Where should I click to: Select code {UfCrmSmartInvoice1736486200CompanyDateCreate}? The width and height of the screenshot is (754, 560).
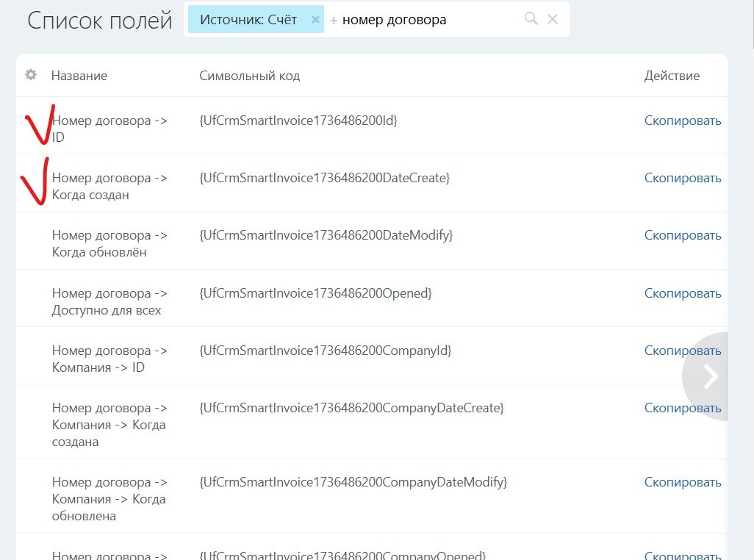point(351,408)
